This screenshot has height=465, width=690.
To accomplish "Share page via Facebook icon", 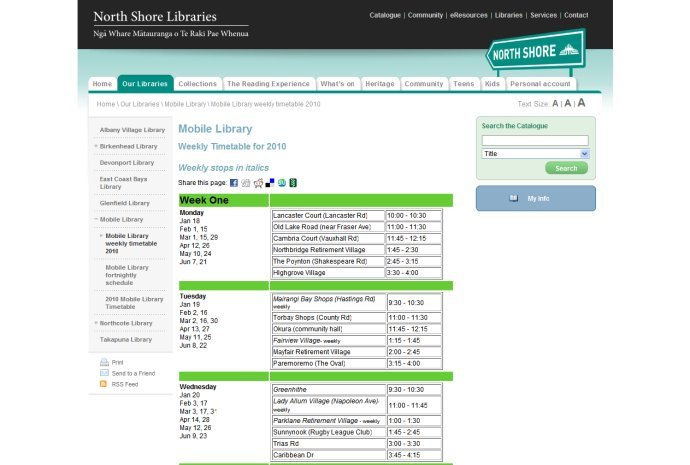I will point(234,183).
